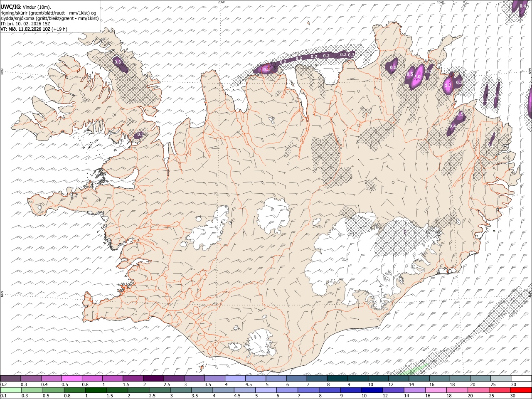Click the '0.2' label in upper legend row
The image size is (532, 399).
coord(3,384)
